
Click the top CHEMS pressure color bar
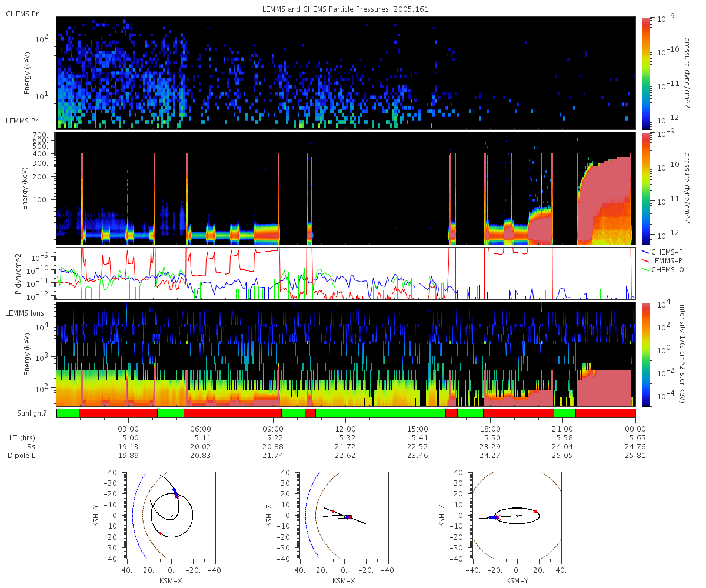(x=647, y=73)
